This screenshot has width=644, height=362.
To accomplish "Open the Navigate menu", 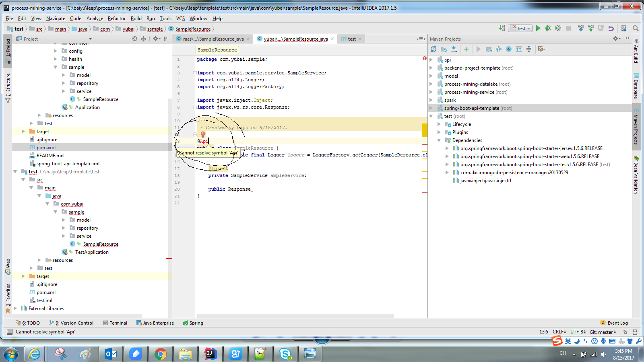I will click(x=56, y=19).
